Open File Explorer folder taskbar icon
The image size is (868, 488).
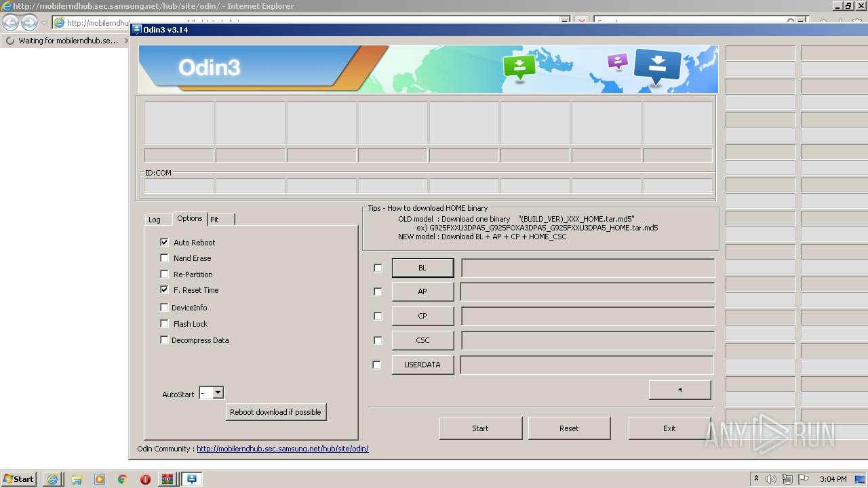[76, 479]
